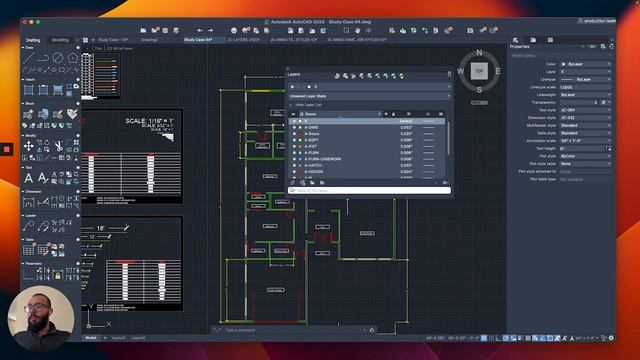The height and width of the screenshot is (360, 640).
Task: Click the Undo arrow in top toolbar
Action: point(200,31)
